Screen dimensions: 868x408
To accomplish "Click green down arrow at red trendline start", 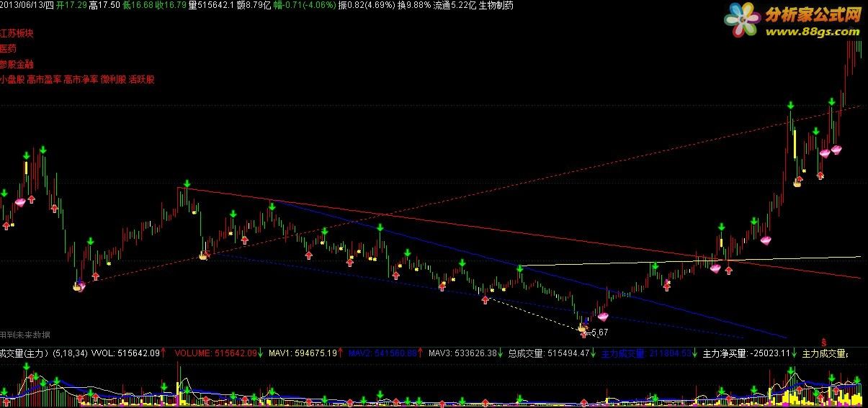I will click(x=187, y=183).
